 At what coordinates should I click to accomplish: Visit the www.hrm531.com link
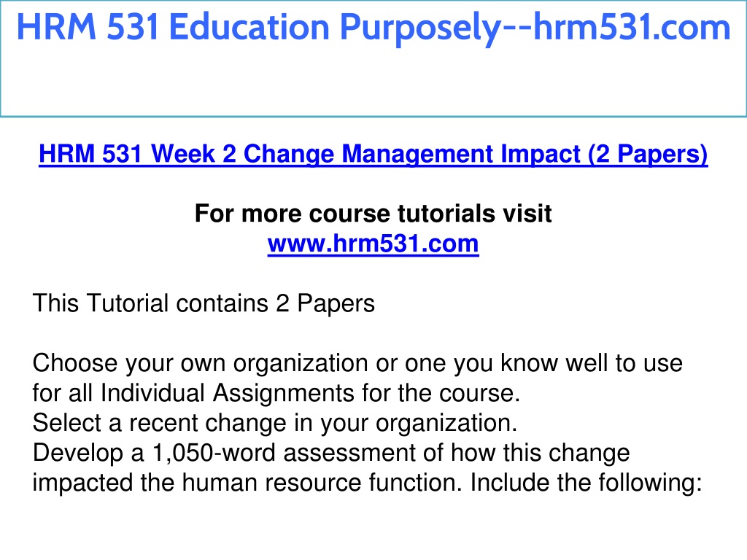click(373, 244)
